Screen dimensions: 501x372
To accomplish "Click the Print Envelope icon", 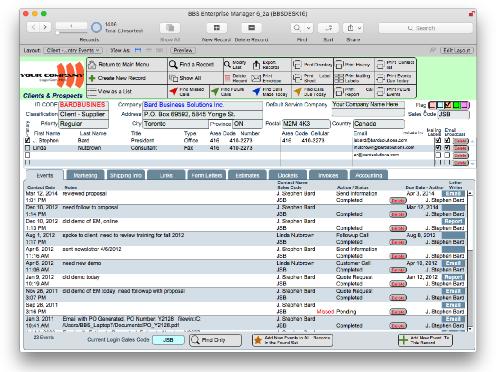I will pyautogui.click(x=256, y=78).
